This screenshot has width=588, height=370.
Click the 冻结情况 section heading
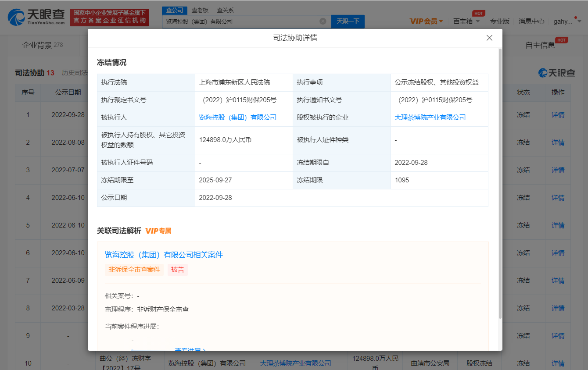[111, 62]
